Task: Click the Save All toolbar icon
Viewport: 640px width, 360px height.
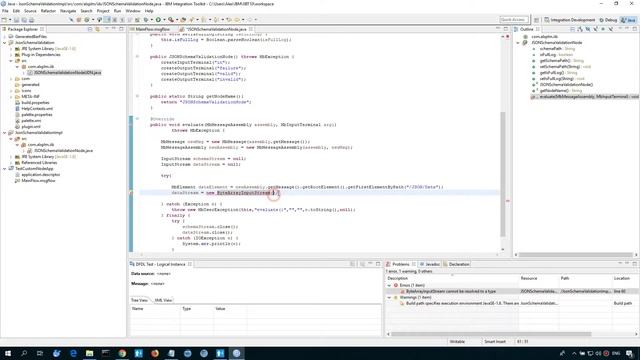Action: coord(24,20)
